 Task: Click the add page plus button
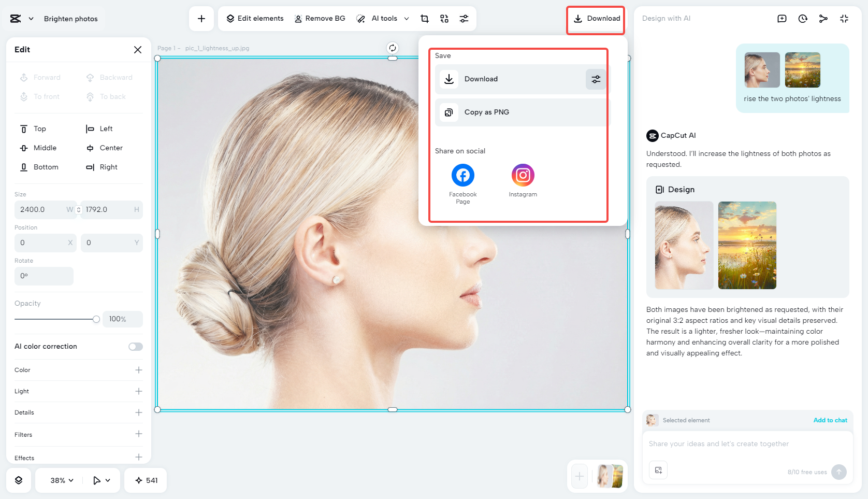click(x=580, y=476)
